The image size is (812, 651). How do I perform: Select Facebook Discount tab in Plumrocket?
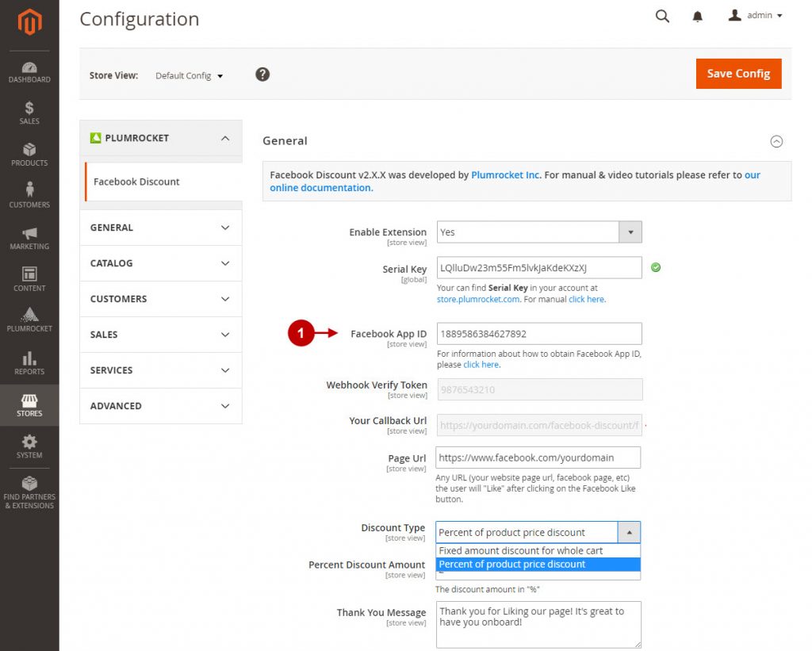(x=163, y=182)
